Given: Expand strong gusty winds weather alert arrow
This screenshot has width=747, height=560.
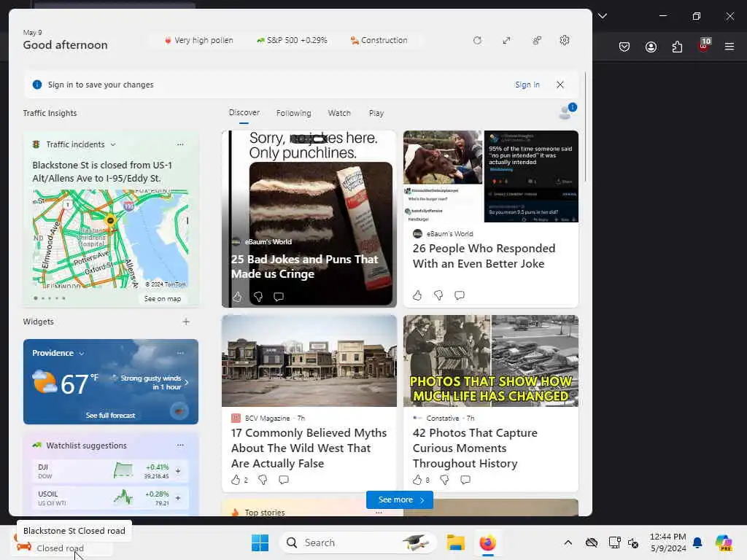Looking at the screenshot, I should click(x=186, y=382).
